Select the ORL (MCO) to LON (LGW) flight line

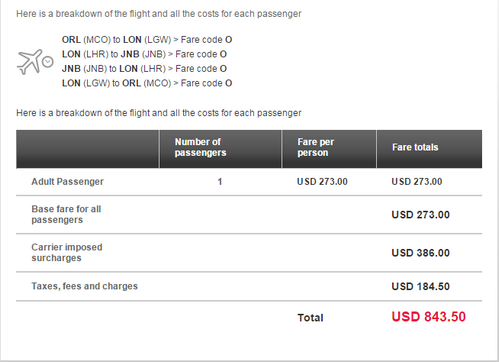pos(147,40)
